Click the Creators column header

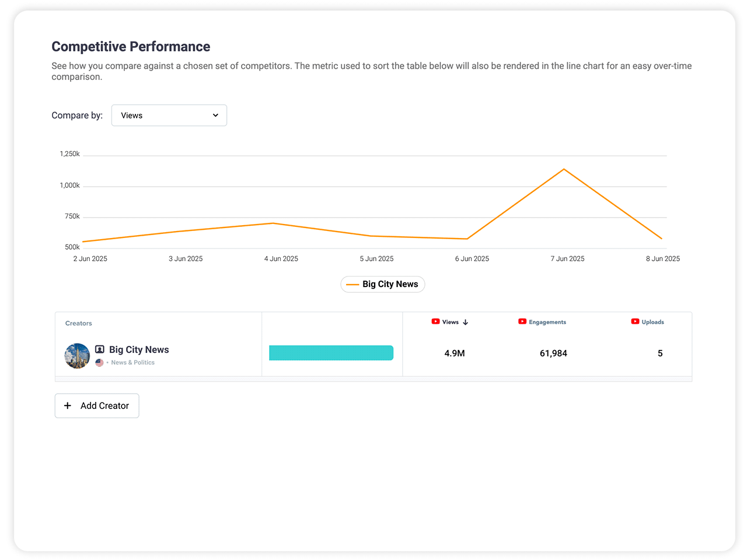point(79,323)
